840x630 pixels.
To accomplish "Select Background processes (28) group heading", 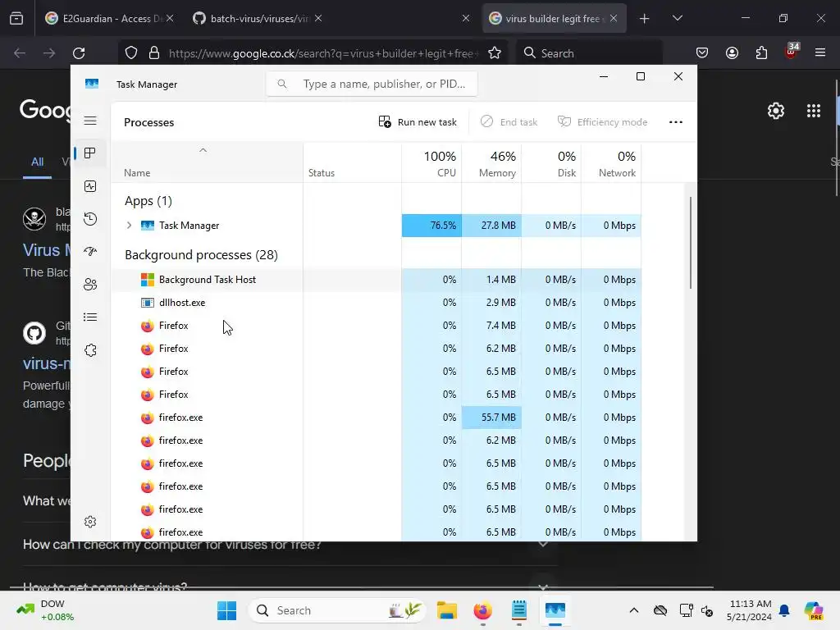I will [x=202, y=255].
